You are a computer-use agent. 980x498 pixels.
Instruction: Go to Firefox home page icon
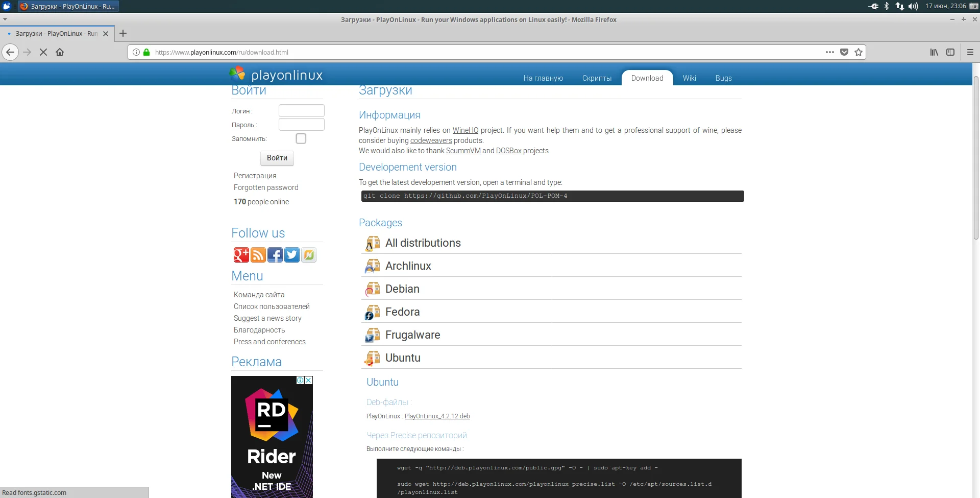coord(60,52)
